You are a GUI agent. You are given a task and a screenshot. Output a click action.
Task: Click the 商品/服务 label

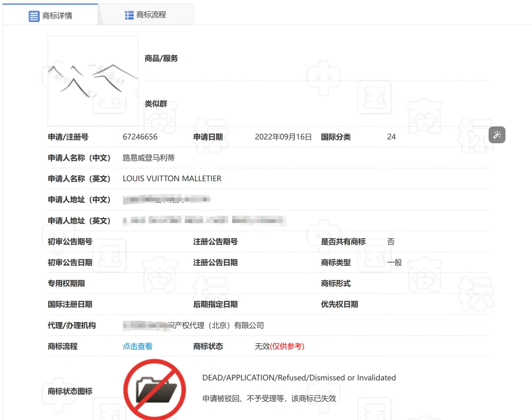[161, 59]
